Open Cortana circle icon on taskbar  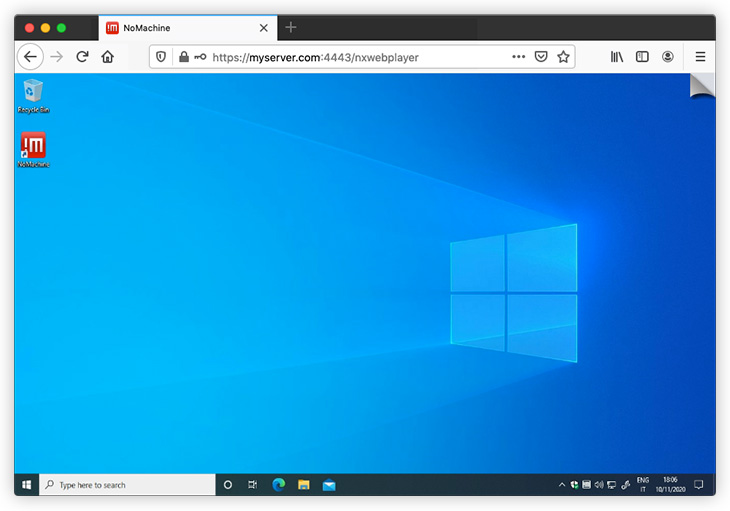pos(228,485)
